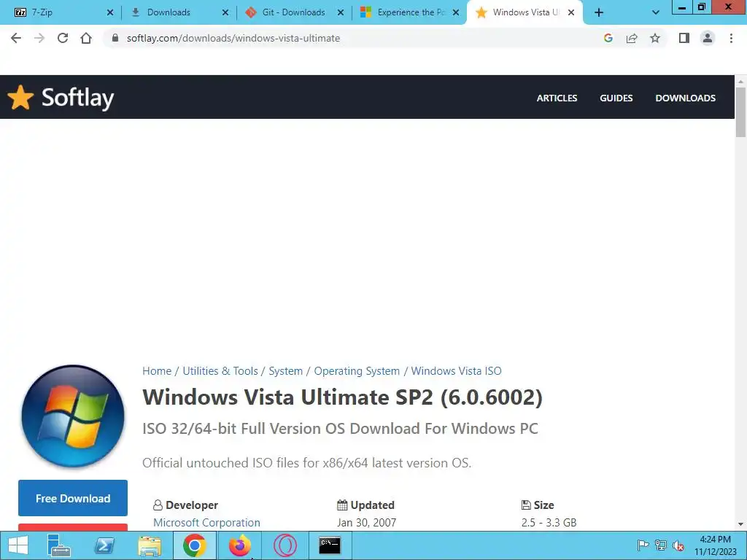The width and height of the screenshot is (747, 560).
Task: Close the Git - Downloads tab
Action: pyautogui.click(x=341, y=13)
